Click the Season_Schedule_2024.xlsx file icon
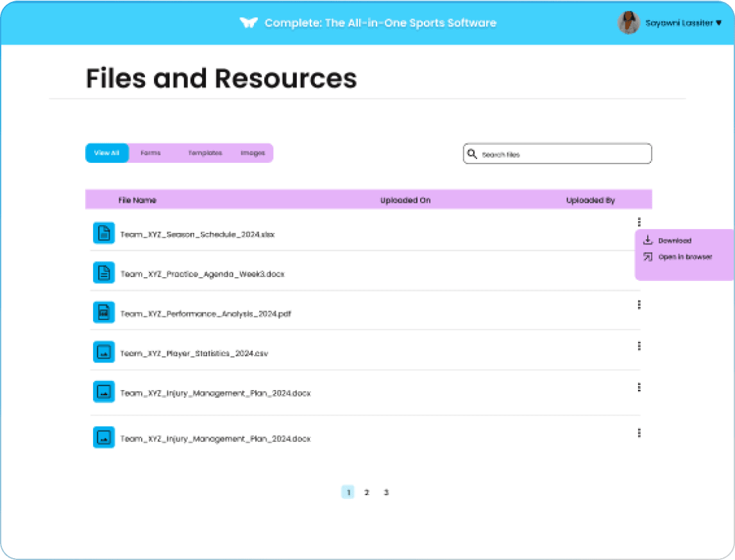This screenshot has height=560, width=735. pyautogui.click(x=104, y=233)
